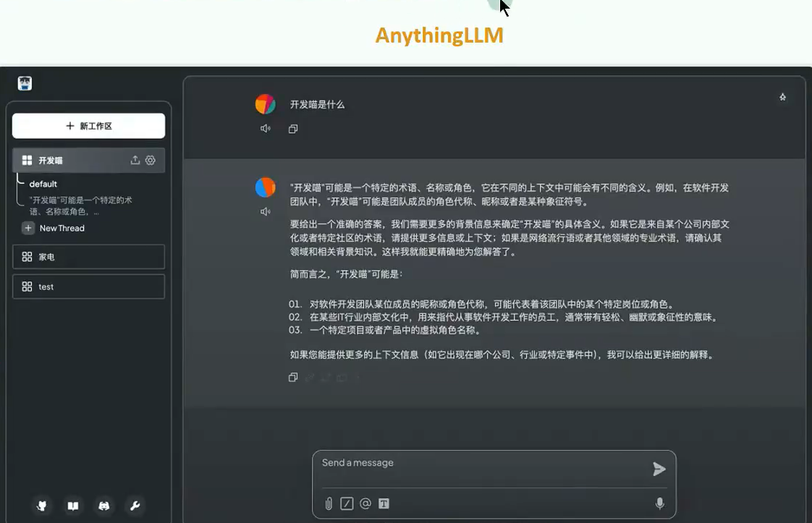Click the workspace grid icon beside test
812x523 pixels.
point(27,286)
